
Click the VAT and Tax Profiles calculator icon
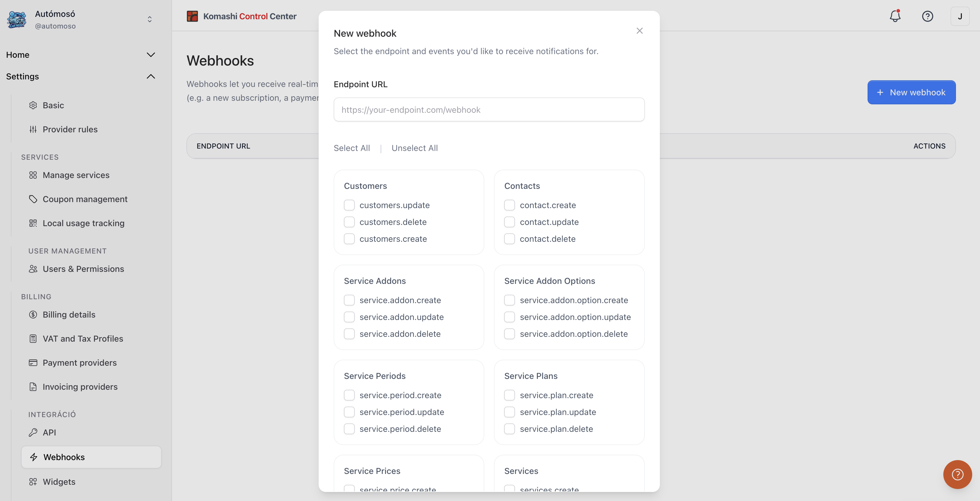click(x=33, y=338)
